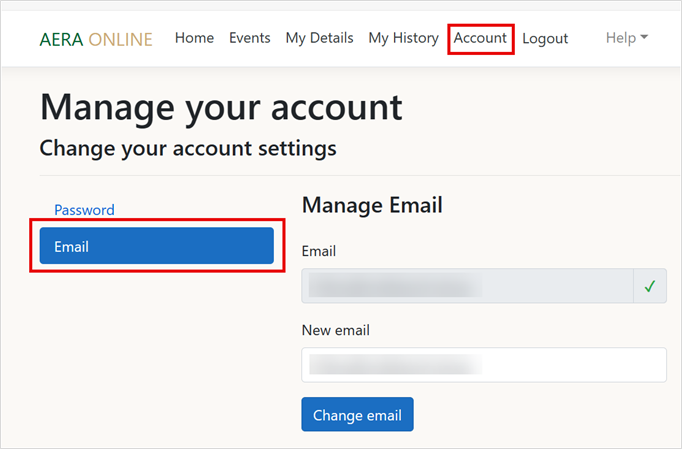Click the caret arrow beside Help

pos(644,38)
